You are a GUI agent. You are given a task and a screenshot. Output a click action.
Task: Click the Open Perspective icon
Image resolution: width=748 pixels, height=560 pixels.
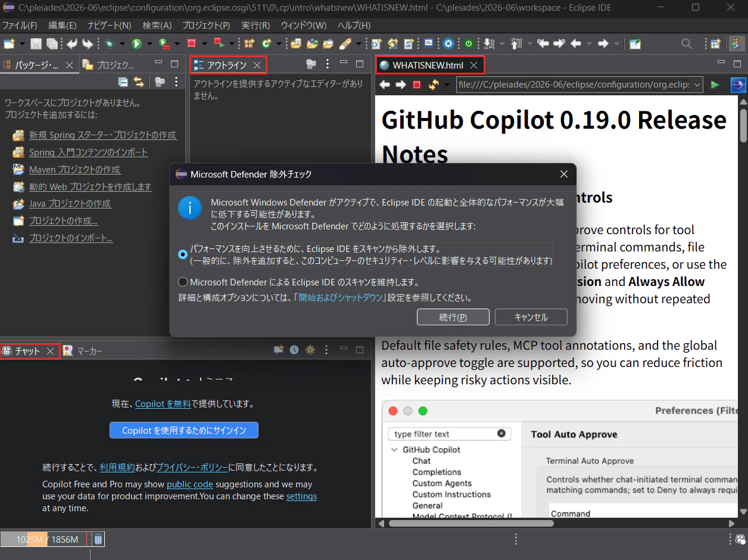pos(715,43)
